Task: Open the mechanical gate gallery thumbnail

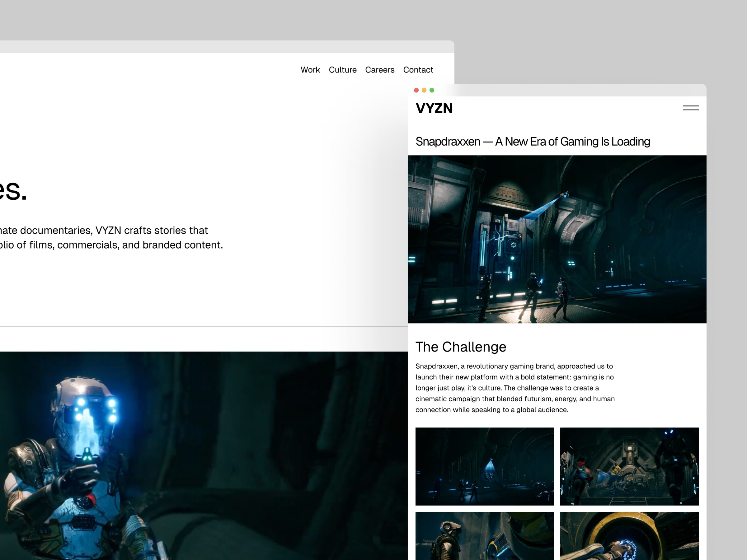Action: 629,466
